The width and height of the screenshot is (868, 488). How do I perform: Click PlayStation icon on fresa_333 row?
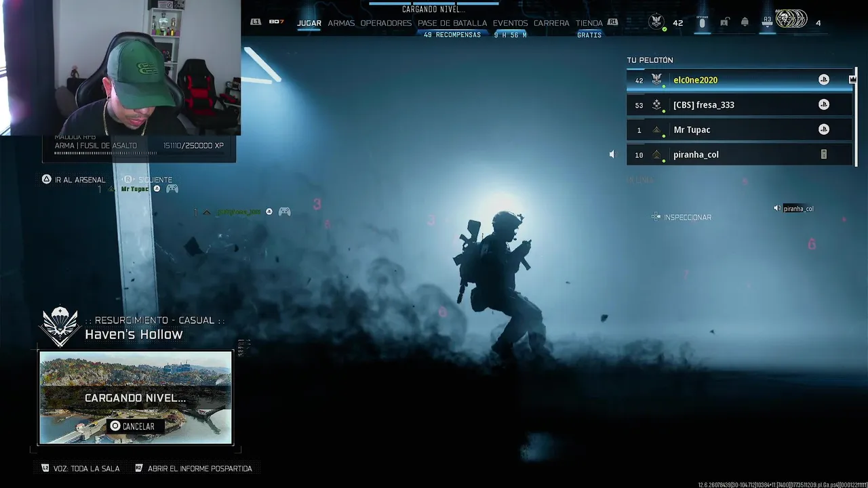pos(824,104)
